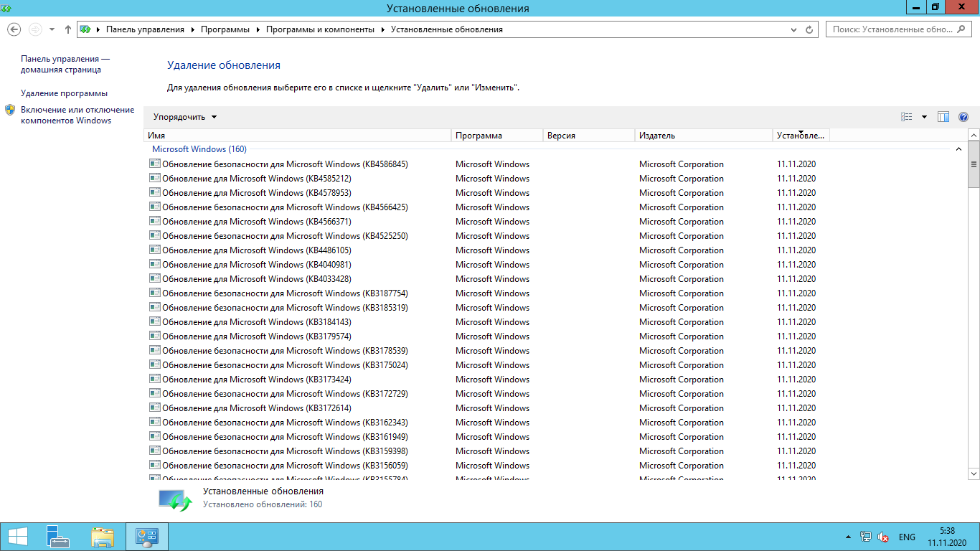Open the view options dropdown arrow
Image resolution: width=980 pixels, height=551 pixels.
coord(924,117)
